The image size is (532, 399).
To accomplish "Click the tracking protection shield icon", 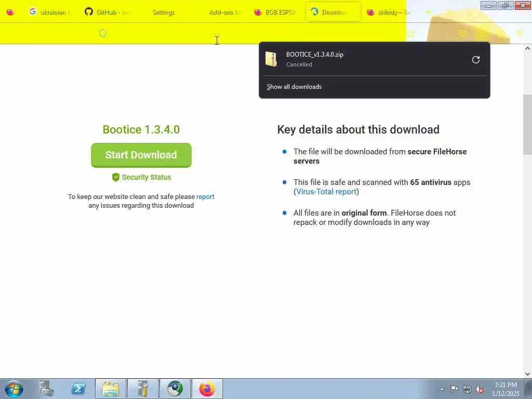I will click(103, 33).
